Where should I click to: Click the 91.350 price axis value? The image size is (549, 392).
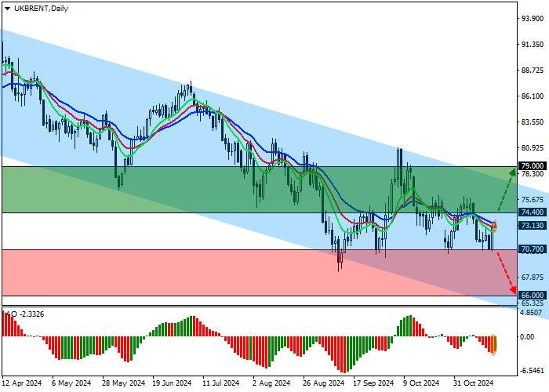pyautogui.click(x=533, y=45)
